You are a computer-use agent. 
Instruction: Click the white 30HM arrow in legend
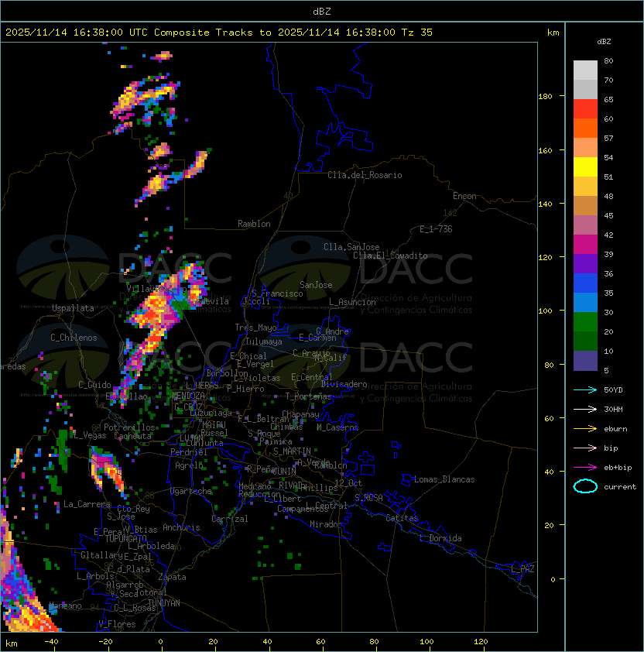585,409
